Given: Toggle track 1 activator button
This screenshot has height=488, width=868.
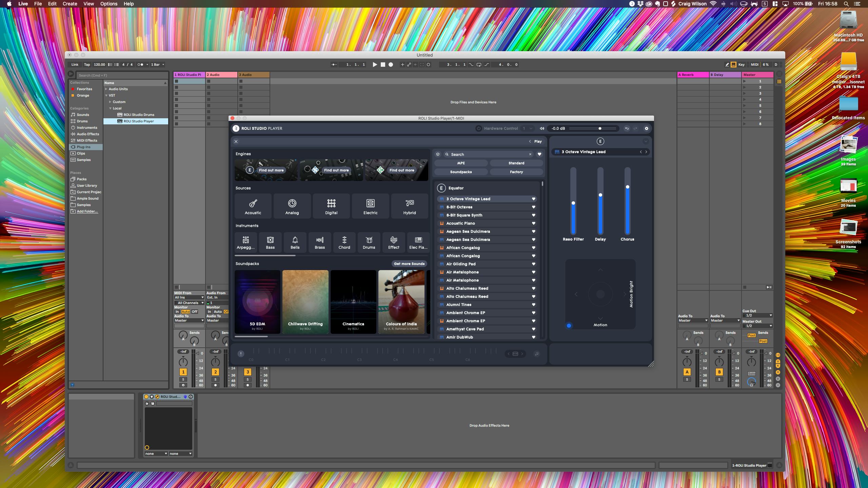Looking at the screenshot, I should pyautogui.click(x=183, y=372).
